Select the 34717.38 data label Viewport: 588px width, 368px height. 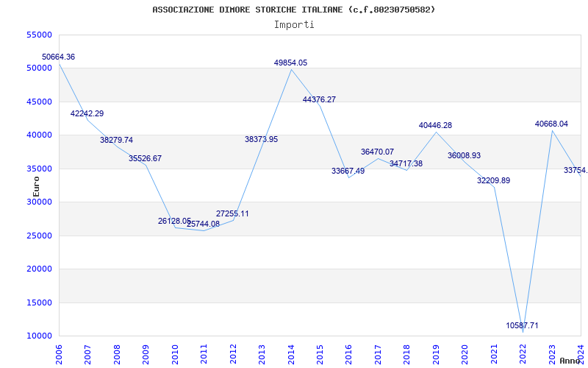pos(406,163)
